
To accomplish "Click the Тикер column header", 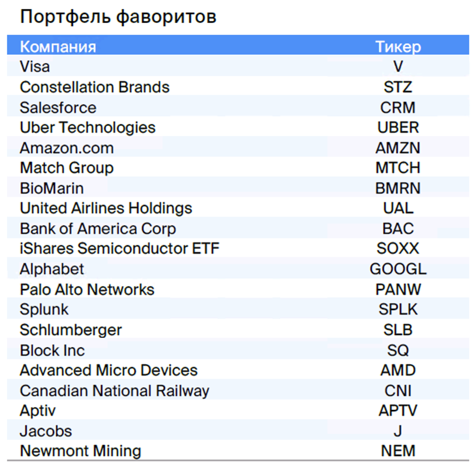I will pyautogui.click(x=398, y=47).
